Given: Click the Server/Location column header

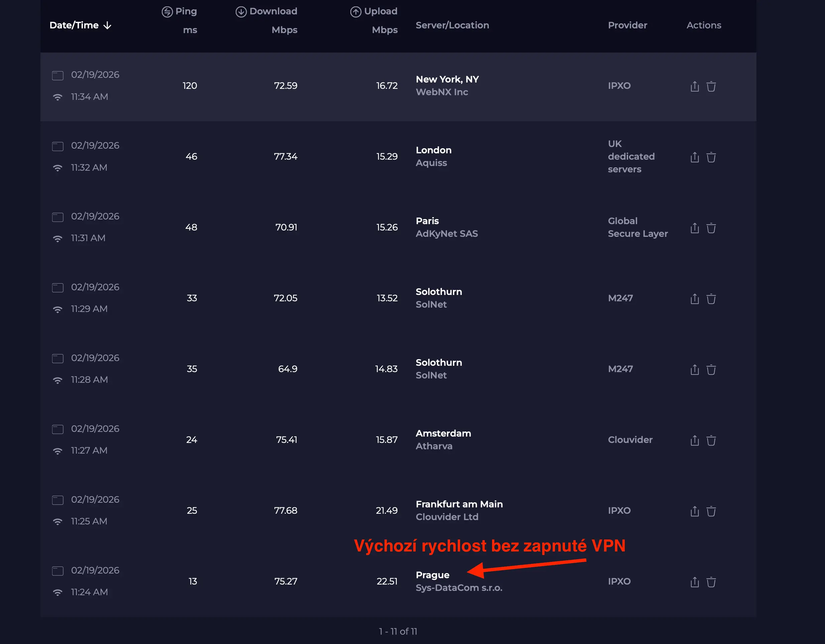Looking at the screenshot, I should 452,25.
